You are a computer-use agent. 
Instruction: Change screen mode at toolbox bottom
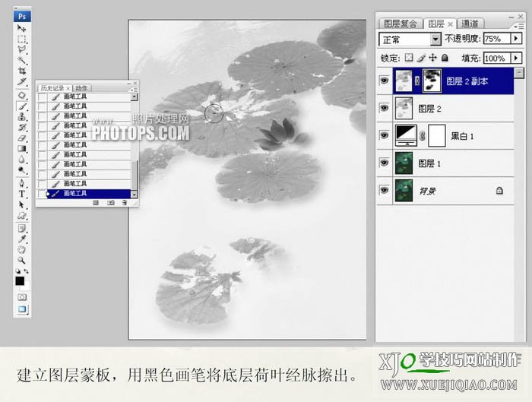point(22,309)
